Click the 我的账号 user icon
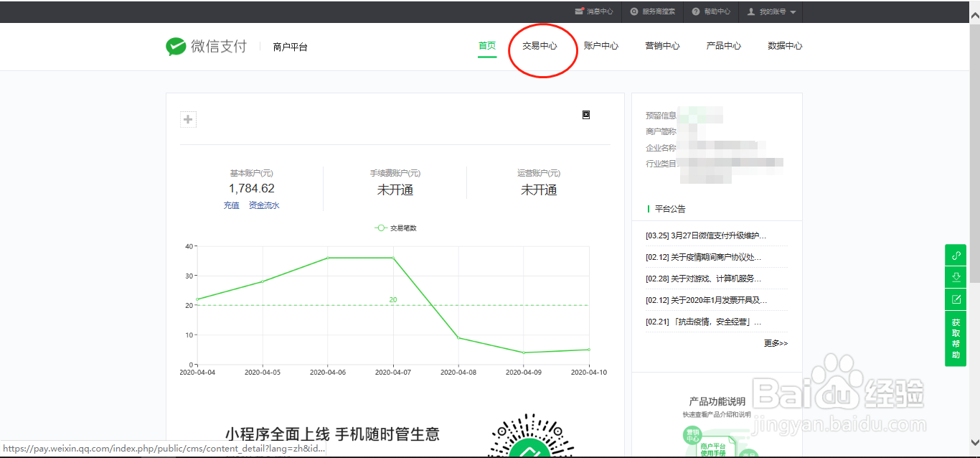Viewport: 980px width, 458px height. pyautogui.click(x=751, y=11)
